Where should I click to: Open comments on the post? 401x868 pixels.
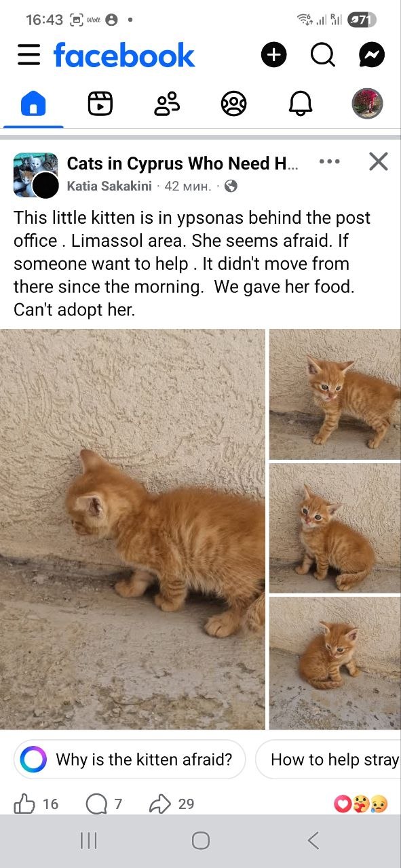click(x=104, y=804)
